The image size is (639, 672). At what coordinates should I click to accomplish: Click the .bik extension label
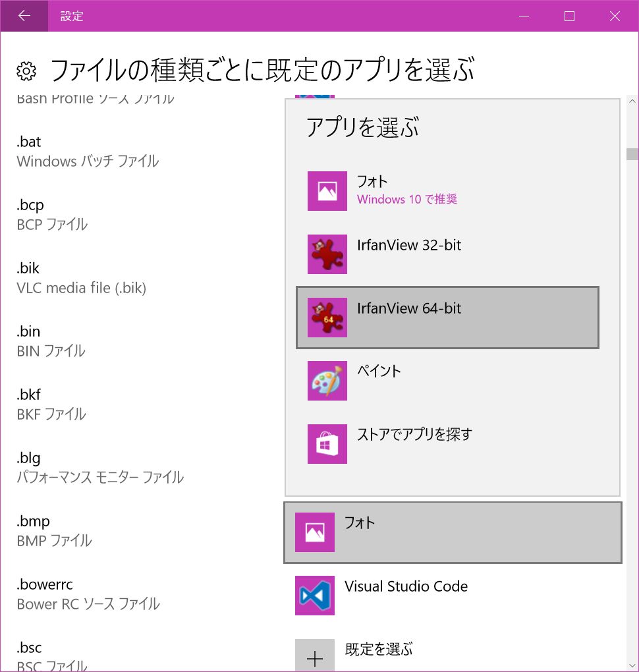[x=28, y=268]
